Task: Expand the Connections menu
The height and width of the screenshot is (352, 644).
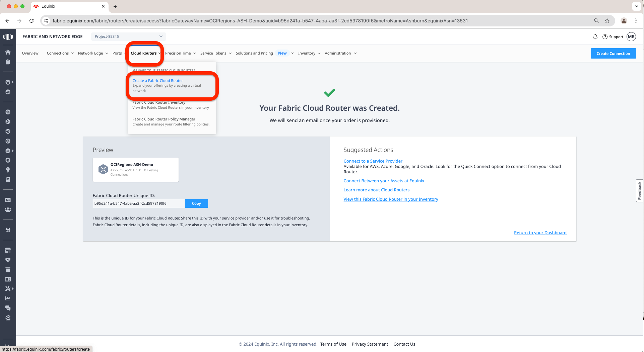Action: (60, 53)
